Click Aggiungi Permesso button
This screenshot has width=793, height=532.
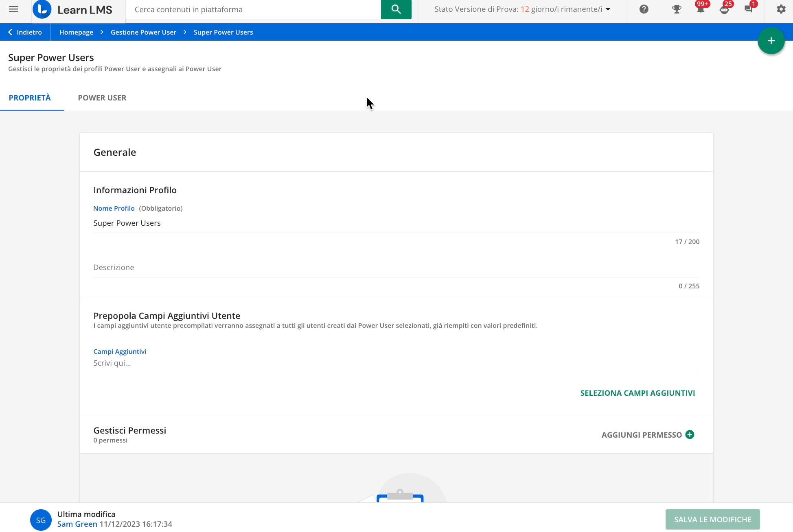(x=647, y=434)
